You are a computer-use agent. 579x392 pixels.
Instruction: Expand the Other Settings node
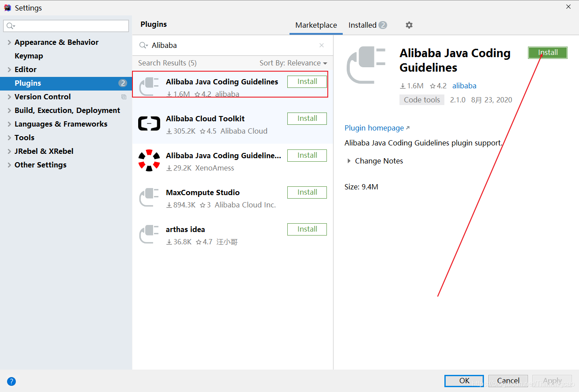pos(9,165)
